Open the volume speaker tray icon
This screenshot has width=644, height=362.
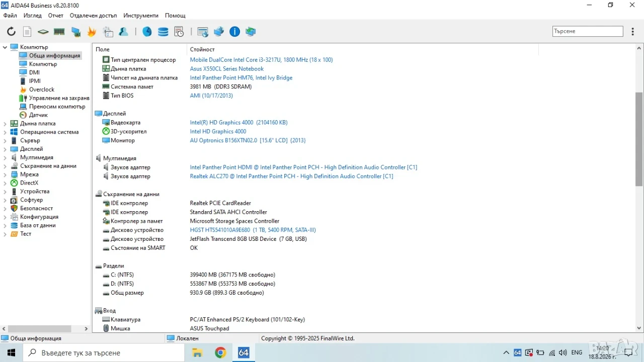(563, 353)
